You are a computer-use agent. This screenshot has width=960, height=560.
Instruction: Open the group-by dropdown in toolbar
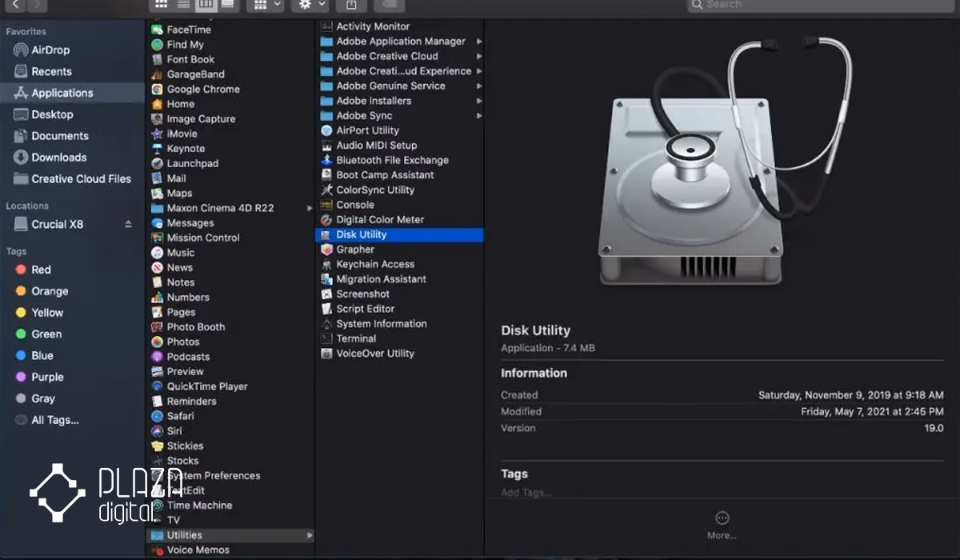(266, 4)
